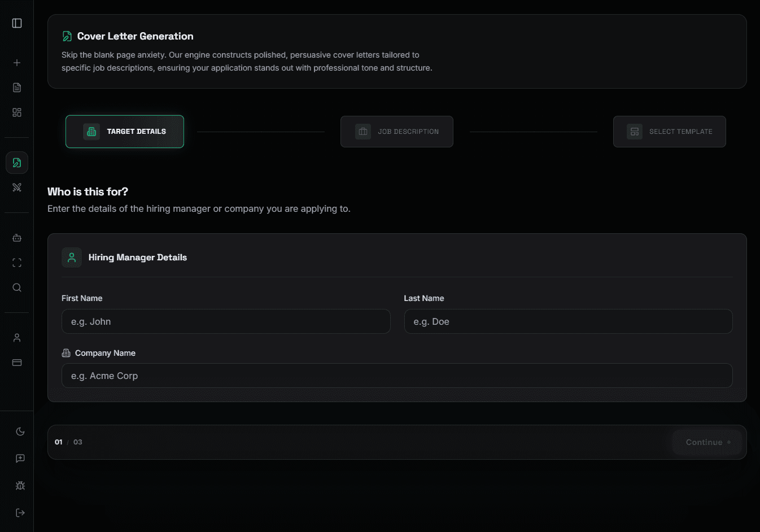760x532 pixels.
Task: Open the Select Template step
Action: tap(669, 132)
